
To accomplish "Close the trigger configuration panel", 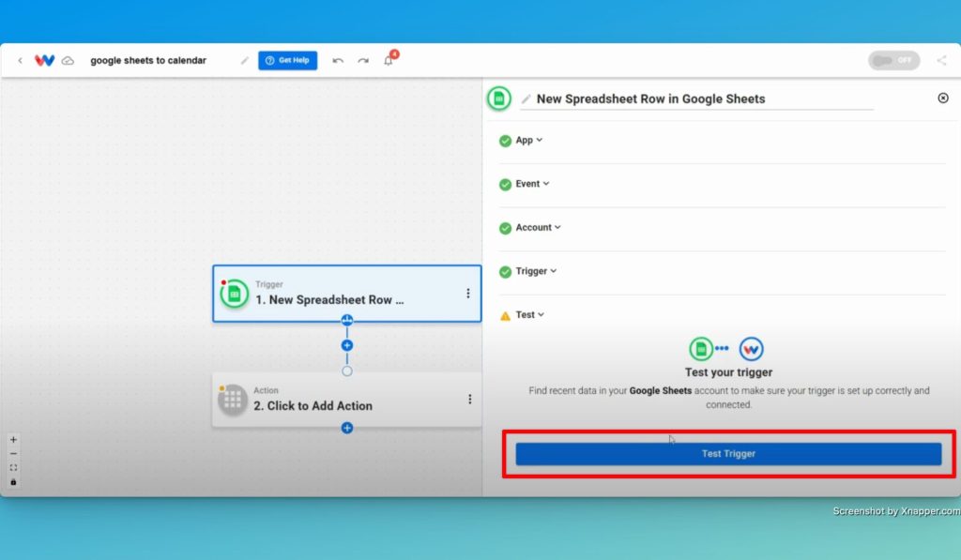I will tap(943, 98).
